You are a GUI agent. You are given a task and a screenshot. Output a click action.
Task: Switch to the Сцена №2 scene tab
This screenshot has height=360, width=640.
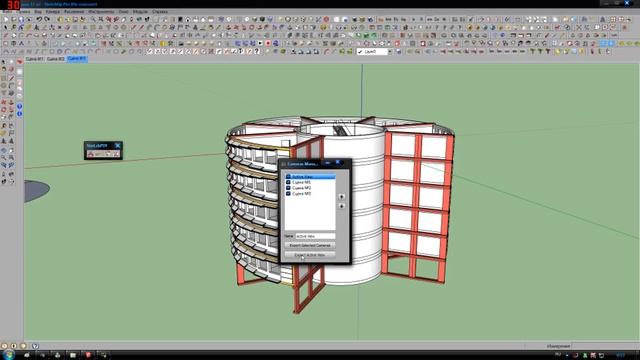pyautogui.click(x=56, y=59)
